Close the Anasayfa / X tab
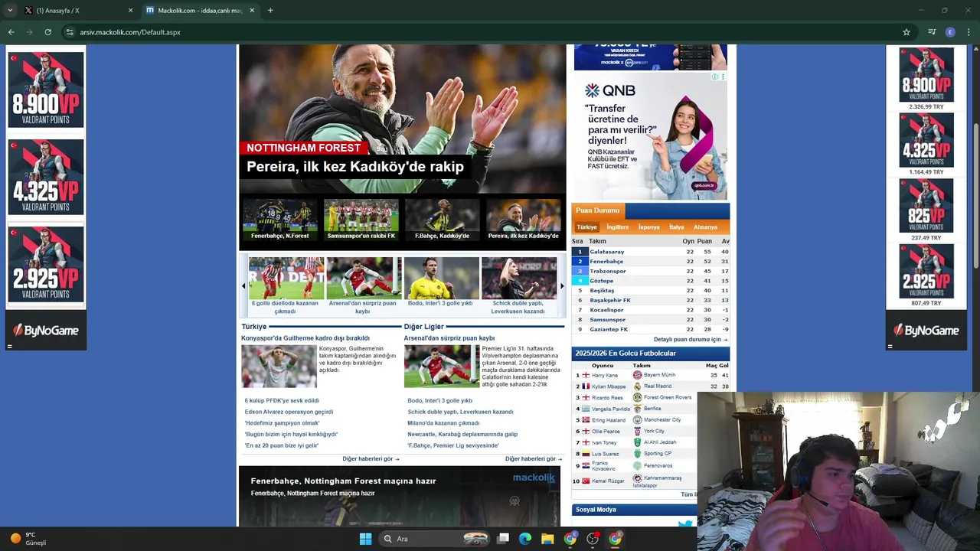Screen dimensions: 980x551 [x=130, y=11]
